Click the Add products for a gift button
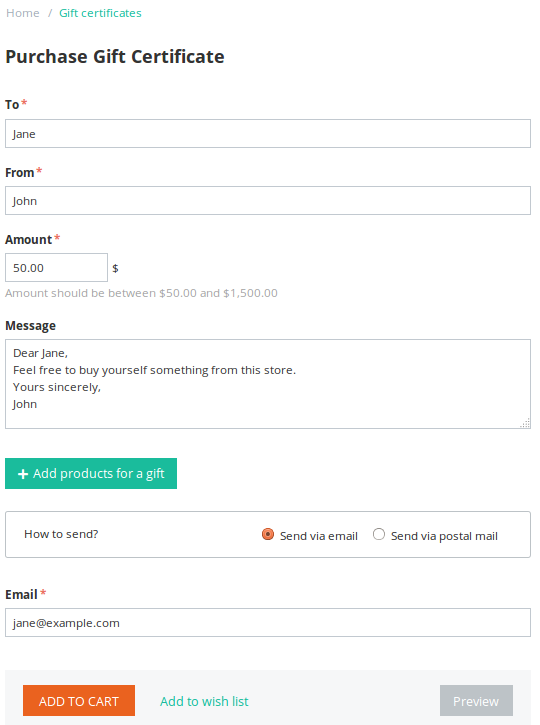The height and width of the screenshot is (725, 540). click(x=91, y=473)
